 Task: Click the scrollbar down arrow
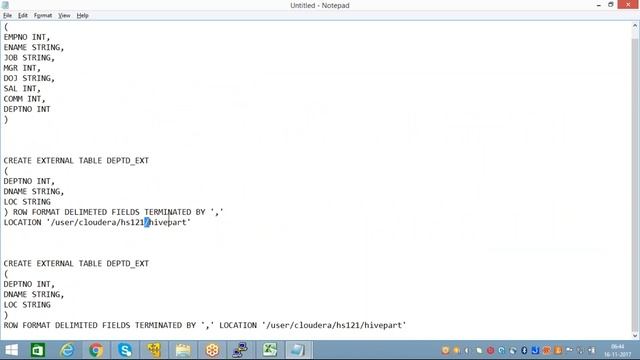pyautogui.click(x=635, y=336)
